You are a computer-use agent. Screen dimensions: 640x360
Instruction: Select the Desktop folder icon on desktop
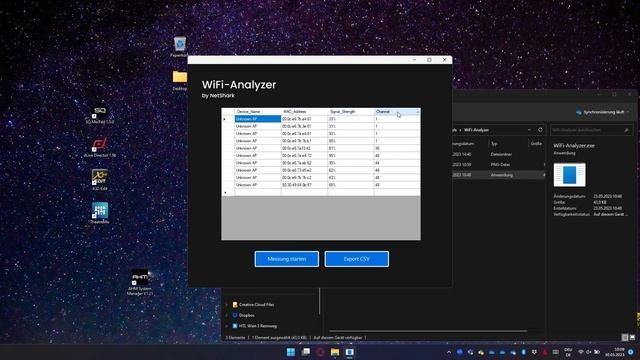point(180,80)
